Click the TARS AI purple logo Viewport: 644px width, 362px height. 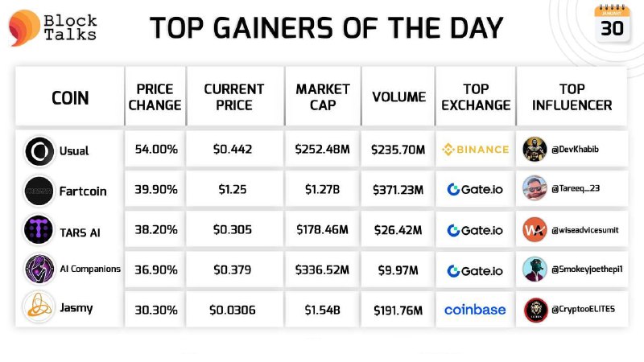pyautogui.click(x=39, y=229)
